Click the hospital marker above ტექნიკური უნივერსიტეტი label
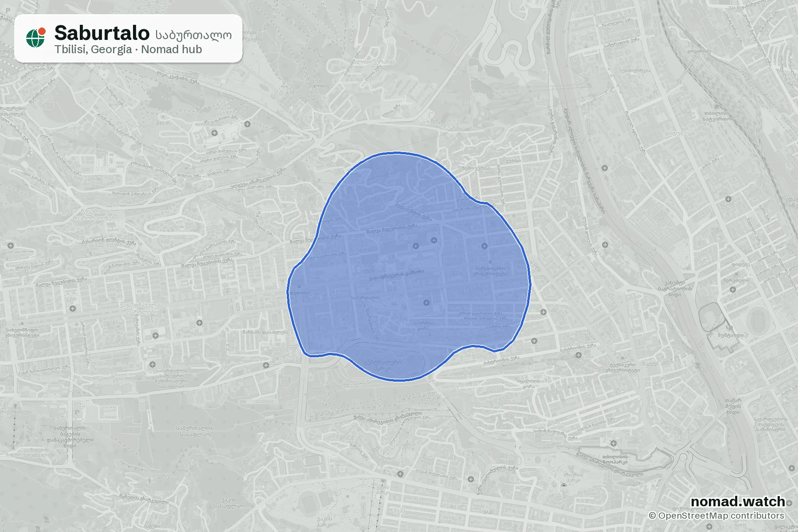This screenshot has height=532, width=798. pos(578,355)
